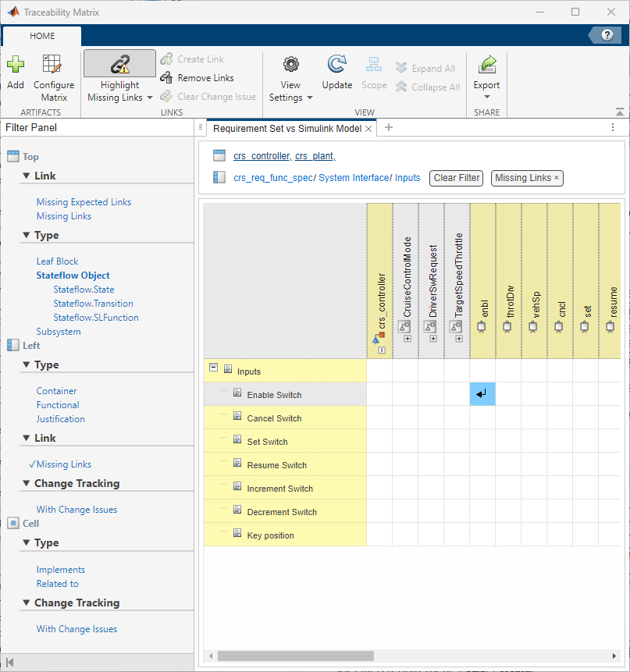The height and width of the screenshot is (672, 630).
Task: Click the Export icon
Action: pyautogui.click(x=487, y=64)
